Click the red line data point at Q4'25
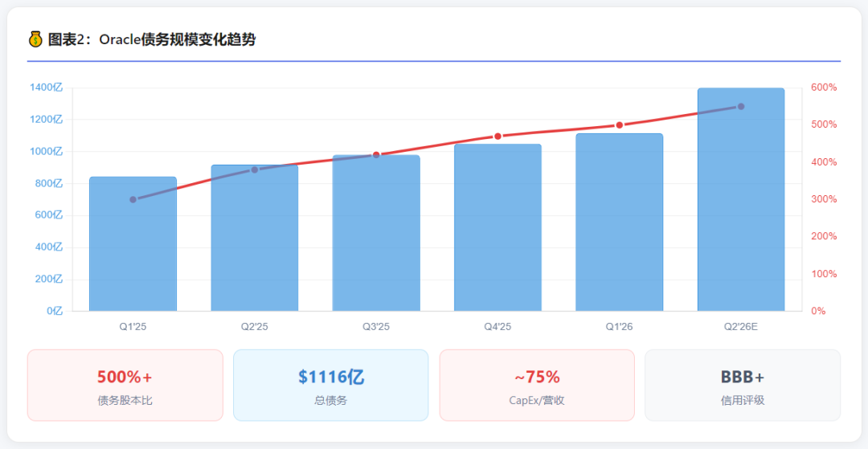 click(497, 136)
